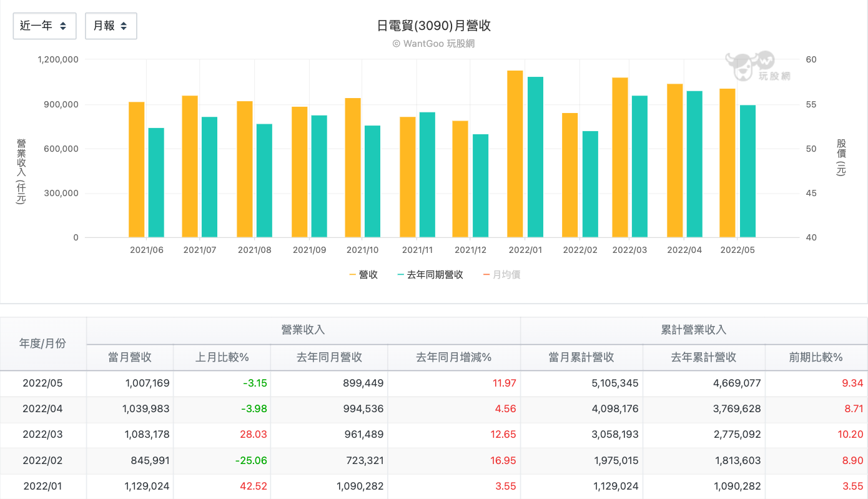Click the 2022/03 orange revenue bar
The height and width of the screenshot is (499, 868).
point(620,157)
